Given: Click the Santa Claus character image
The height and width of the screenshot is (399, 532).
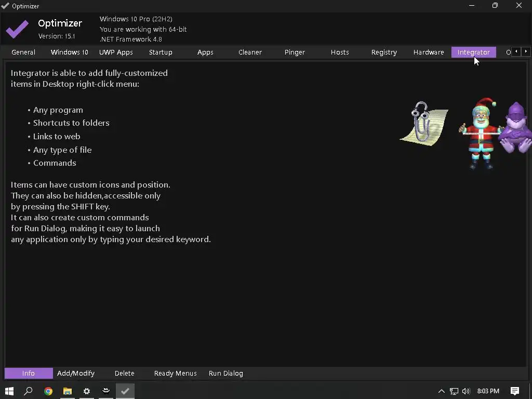Looking at the screenshot, I should pyautogui.click(x=480, y=133).
